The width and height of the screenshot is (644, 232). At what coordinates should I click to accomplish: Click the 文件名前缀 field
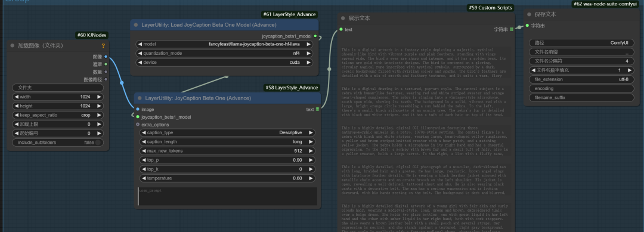click(x=581, y=52)
